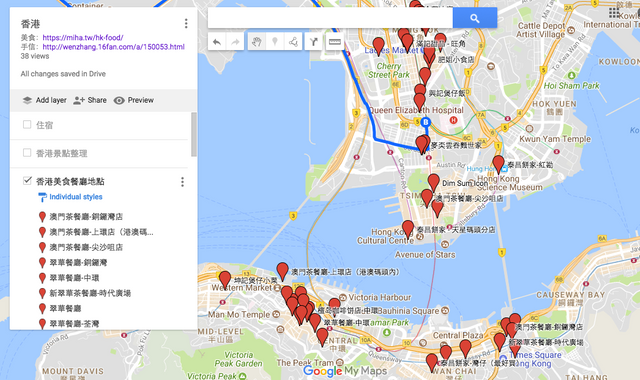Click the Add layer button
The image size is (640, 380).
(x=44, y=100)
